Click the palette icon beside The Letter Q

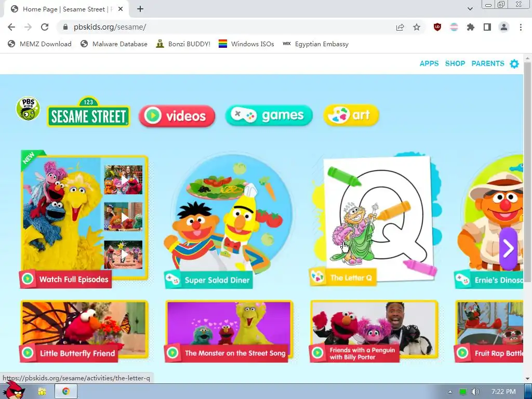318,277
